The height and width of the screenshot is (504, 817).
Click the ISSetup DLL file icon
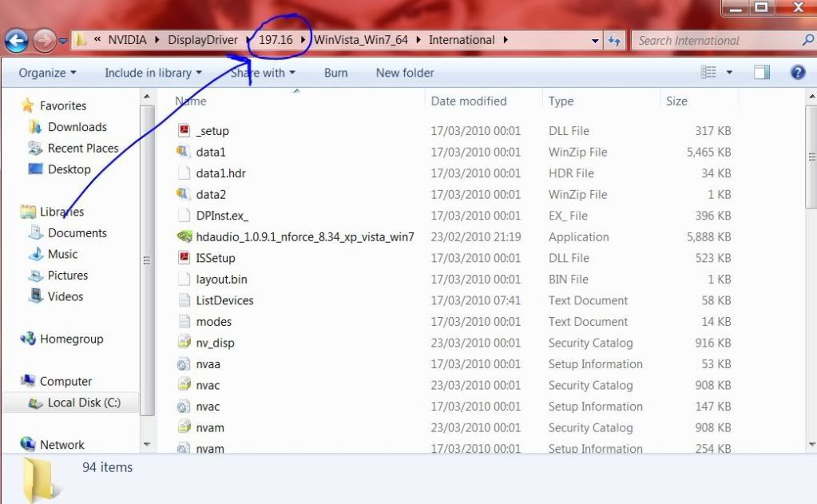click(x=184, y=257)
